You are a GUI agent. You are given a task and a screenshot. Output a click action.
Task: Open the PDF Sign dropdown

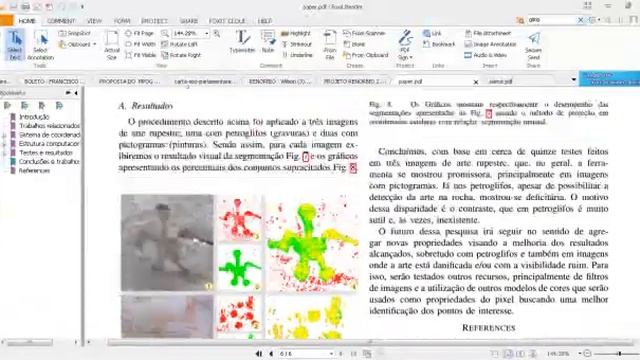point(405,45)
